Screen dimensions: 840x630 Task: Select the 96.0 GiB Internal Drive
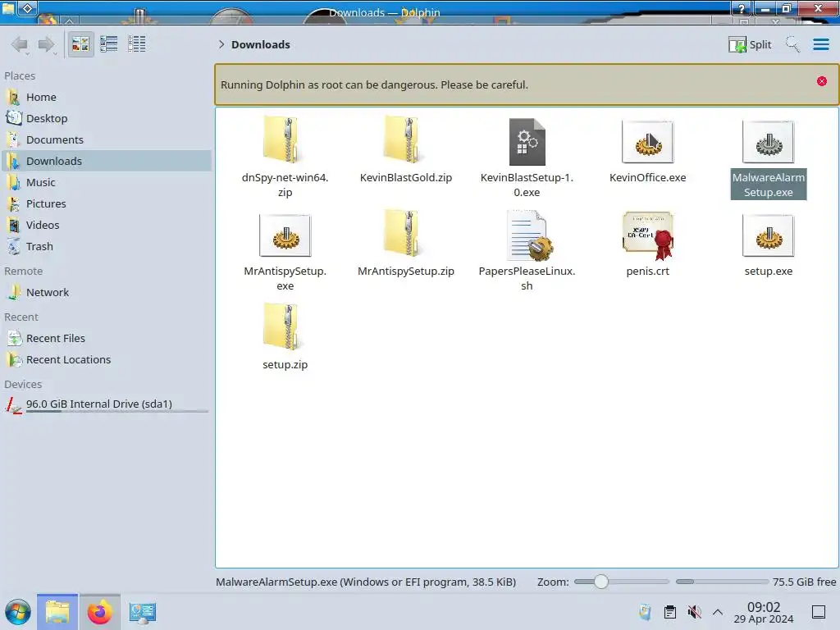(x=106, y=404)
